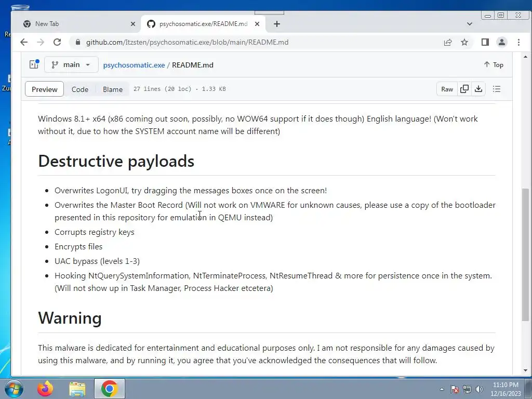Launch Firefox from the taskbar
The width and height of the screenshot is (532, 399).
point(46,389)
